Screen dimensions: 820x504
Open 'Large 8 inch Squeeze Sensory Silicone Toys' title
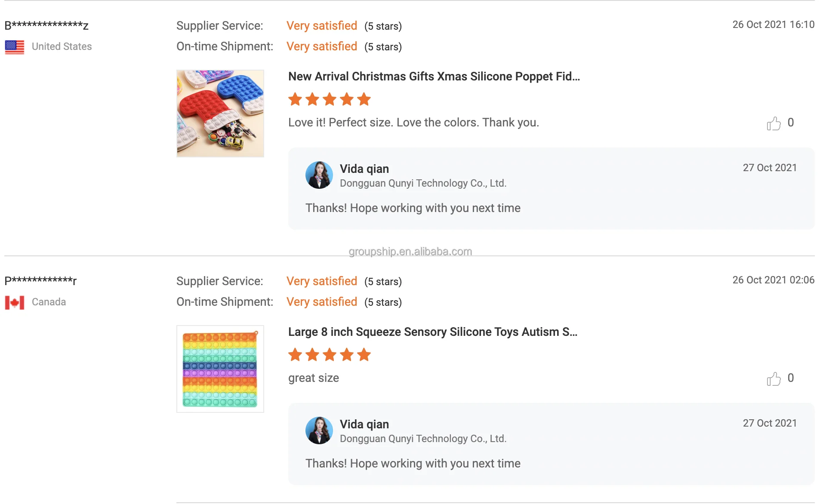coord(433,332)
